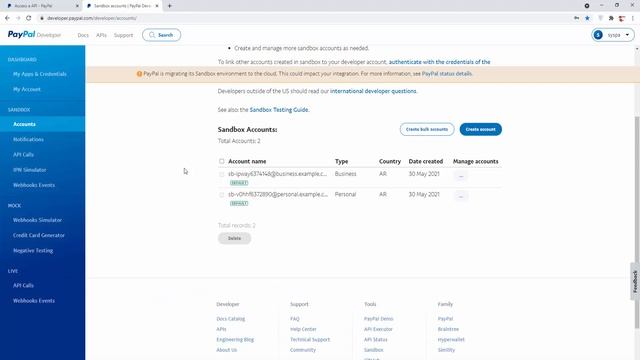Click the PayPal Developer logo
The image size is (640, 360).
[x=34, y=35]
